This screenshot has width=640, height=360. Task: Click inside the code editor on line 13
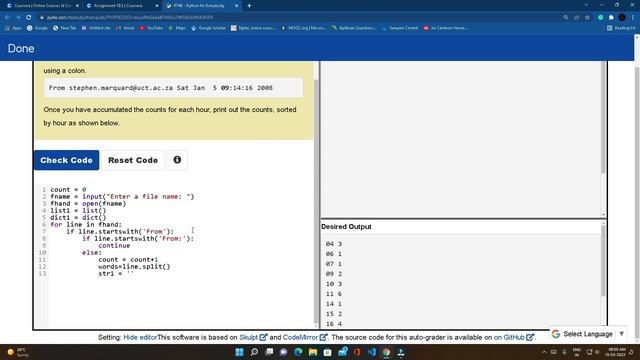tap(116, 273)
